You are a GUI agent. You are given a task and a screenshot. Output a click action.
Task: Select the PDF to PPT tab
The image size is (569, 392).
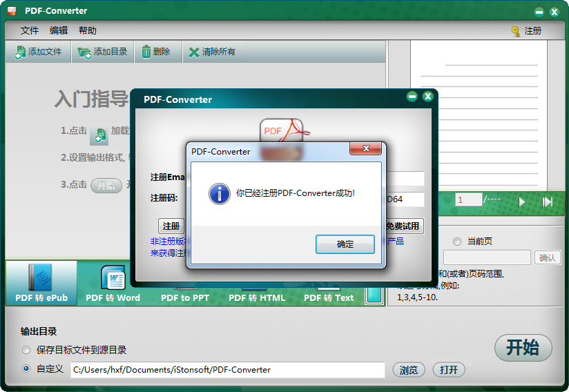(x=185, y=297)
